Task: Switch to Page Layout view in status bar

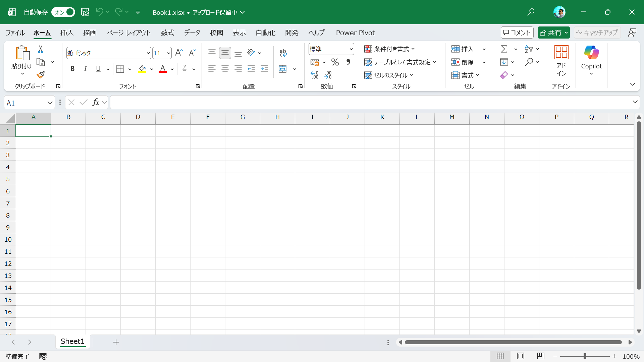Action: (x=520, y=356)
